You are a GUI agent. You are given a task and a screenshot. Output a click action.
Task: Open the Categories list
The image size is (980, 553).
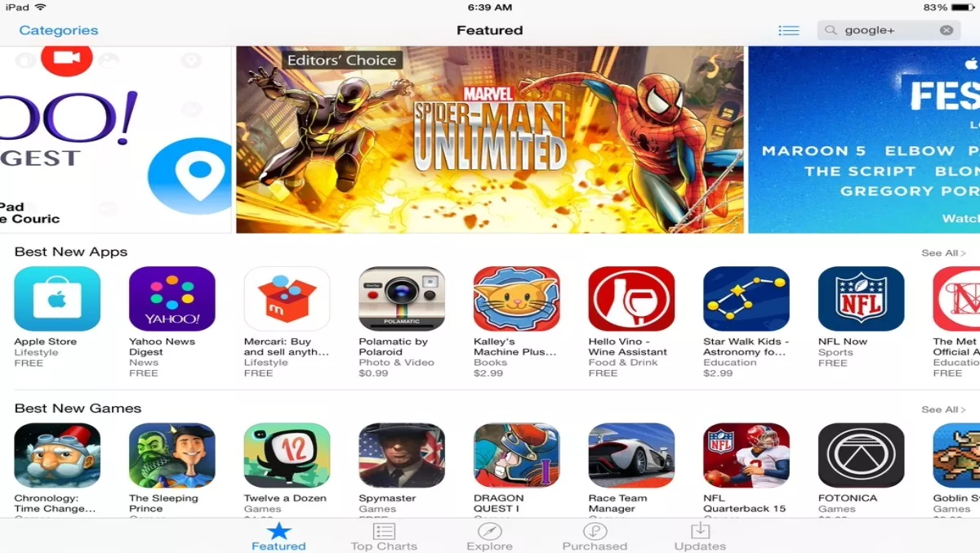tap(59, 30)
